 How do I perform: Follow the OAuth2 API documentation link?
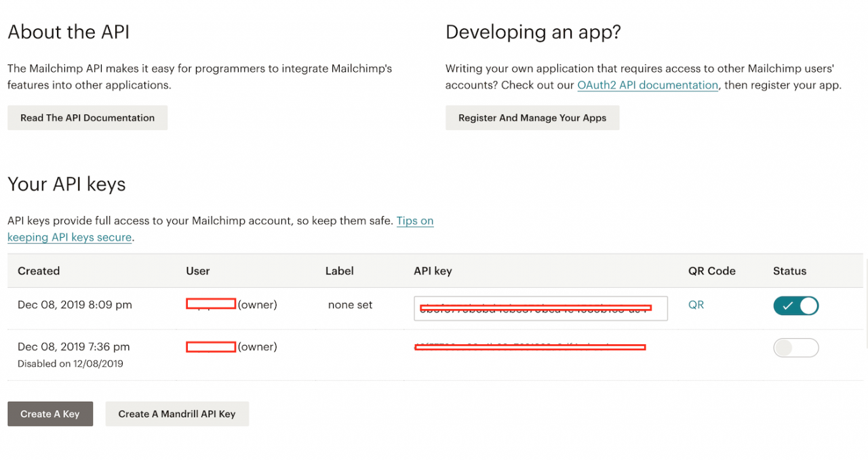point(648,85)
